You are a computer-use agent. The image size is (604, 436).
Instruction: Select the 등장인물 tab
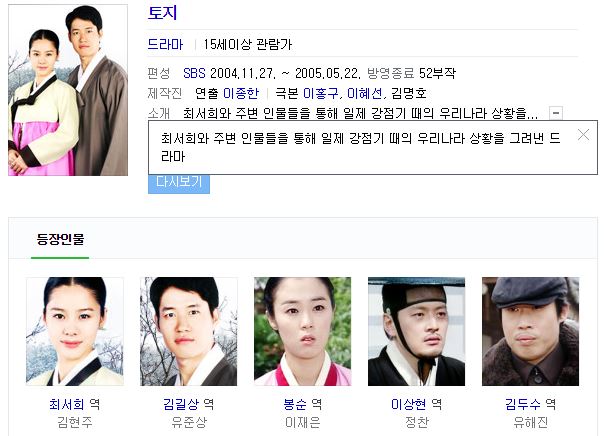(x=60, y=239)
